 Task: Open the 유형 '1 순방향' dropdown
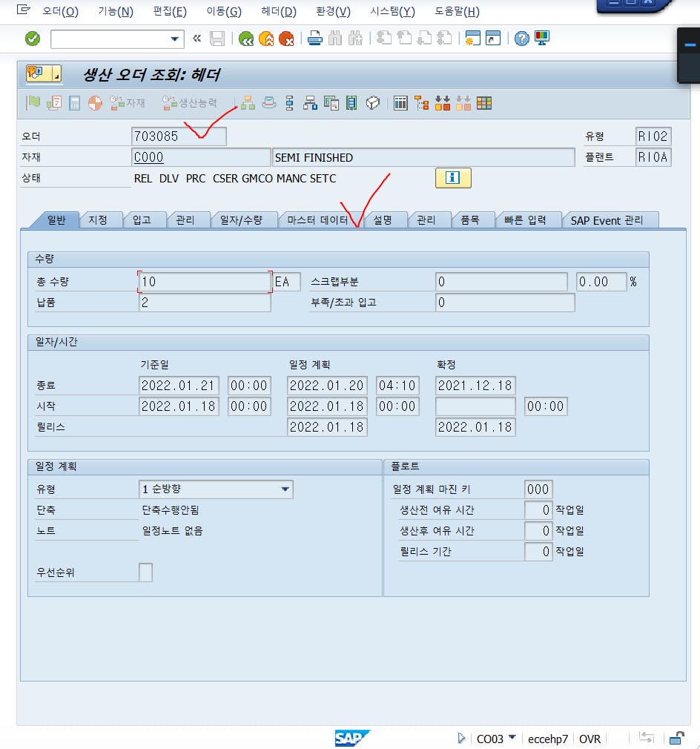click(285, 489)
